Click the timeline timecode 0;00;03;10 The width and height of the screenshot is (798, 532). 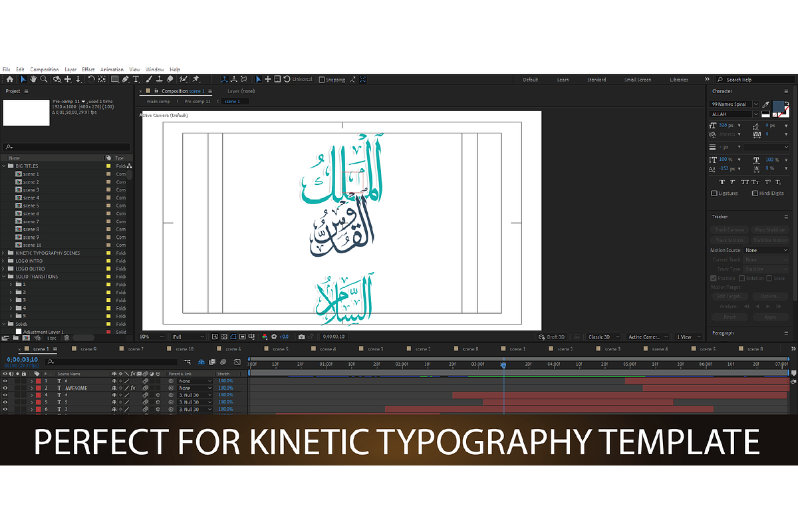point(22,359)
